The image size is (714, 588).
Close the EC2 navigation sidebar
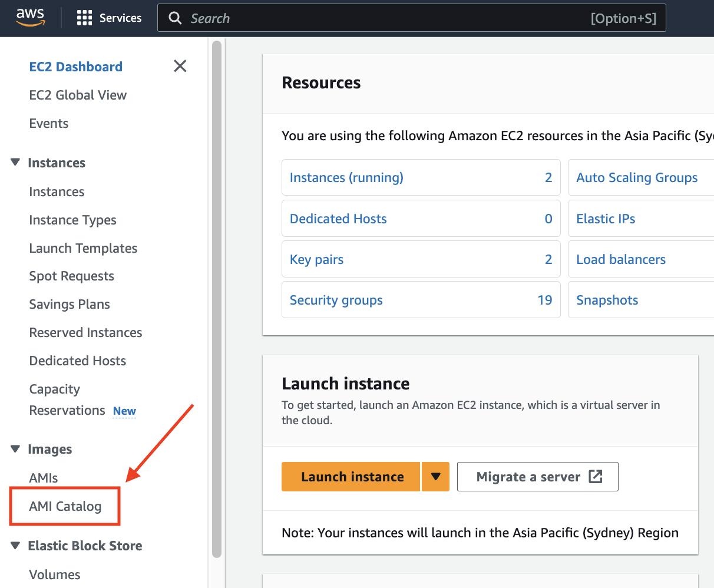(x=180, y=66)
